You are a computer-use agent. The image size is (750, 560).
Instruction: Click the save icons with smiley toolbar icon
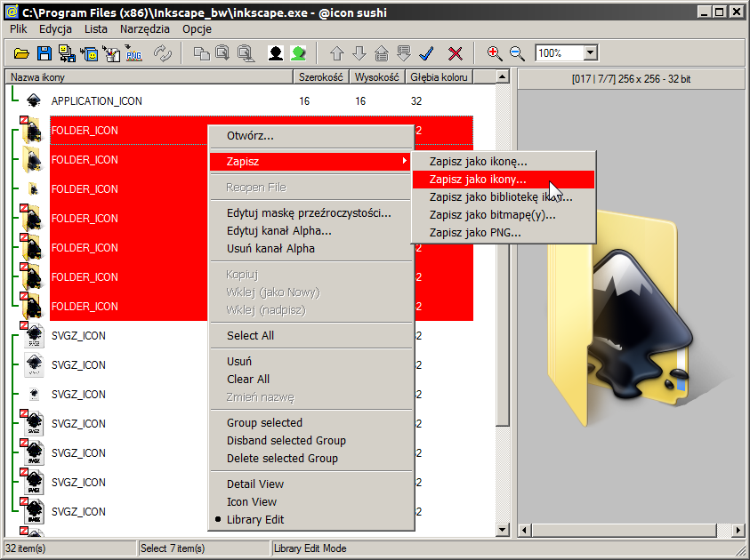[67, 53]
